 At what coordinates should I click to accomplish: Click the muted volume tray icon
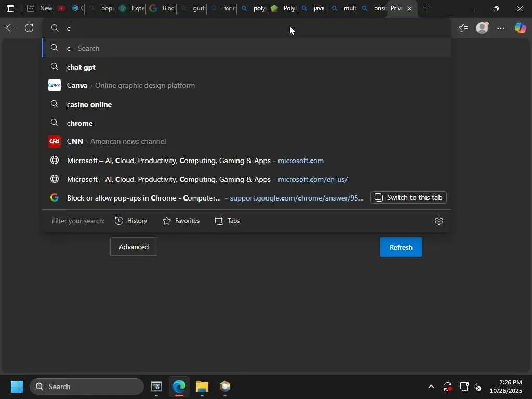click(x=477, y=387)
